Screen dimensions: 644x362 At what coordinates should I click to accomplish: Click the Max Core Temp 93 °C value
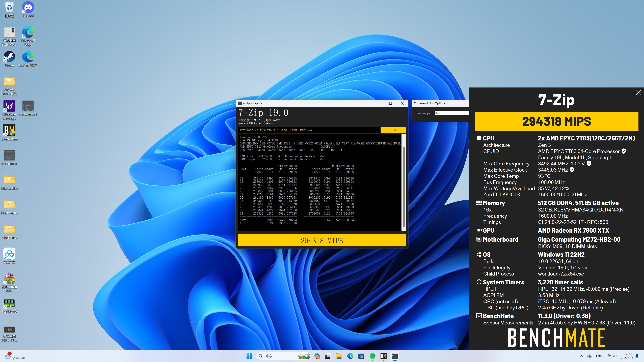544,176
